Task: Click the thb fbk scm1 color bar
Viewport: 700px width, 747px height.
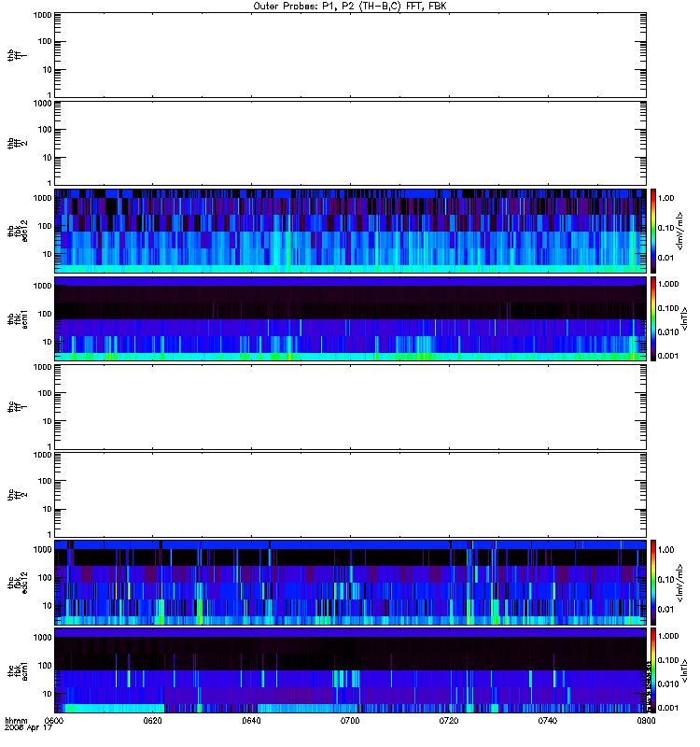Action: pos(653,318)
